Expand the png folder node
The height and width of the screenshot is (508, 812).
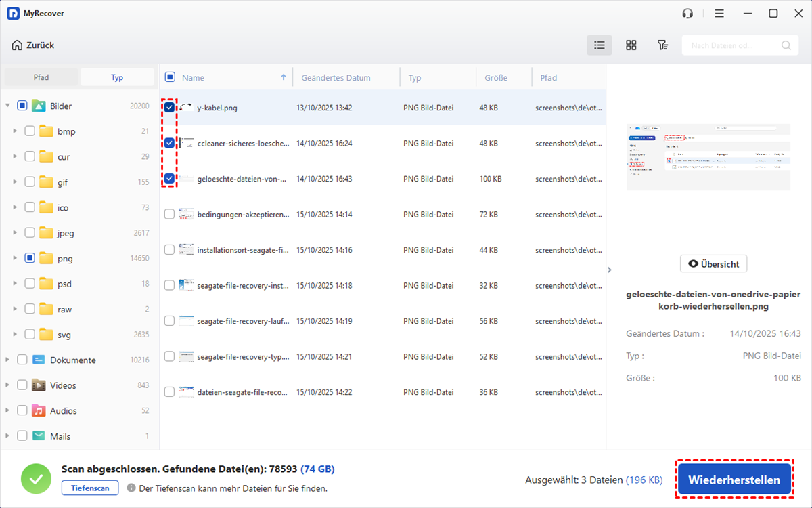15,258
